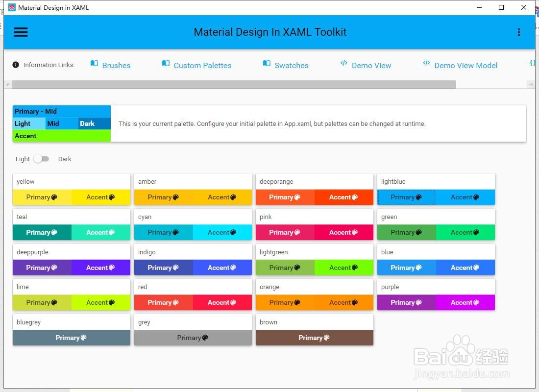Image resolution: width=539 pixels, height=392 pixels.
Task: Click the horizontal scrollbar thumb under links
Action: tap(234, 85)
